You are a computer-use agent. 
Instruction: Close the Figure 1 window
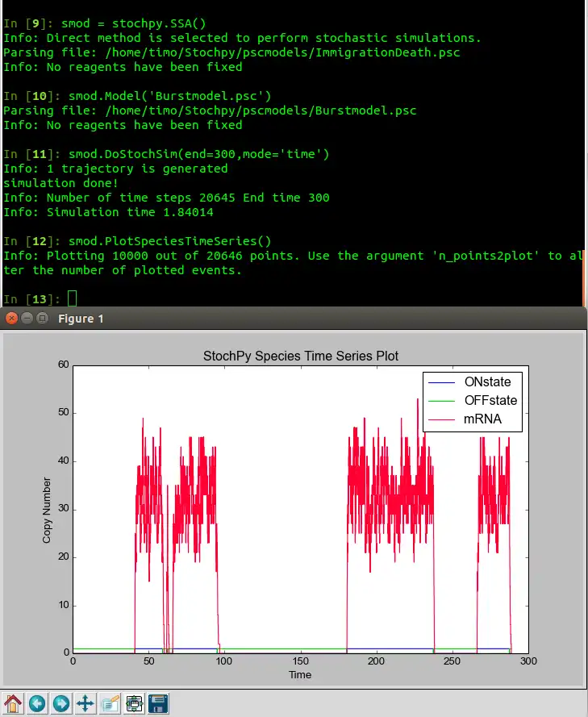coord(12,319)
